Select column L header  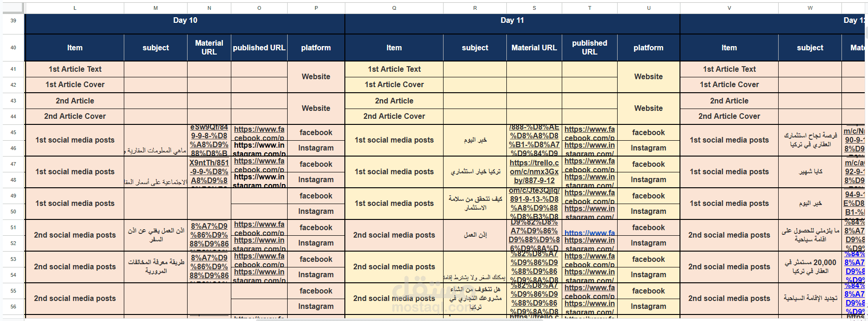[74, 8]
